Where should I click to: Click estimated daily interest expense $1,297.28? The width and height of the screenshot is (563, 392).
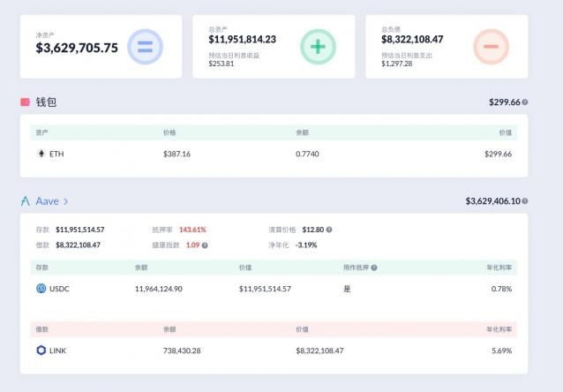pyautogui.click(x=397, y=64)
